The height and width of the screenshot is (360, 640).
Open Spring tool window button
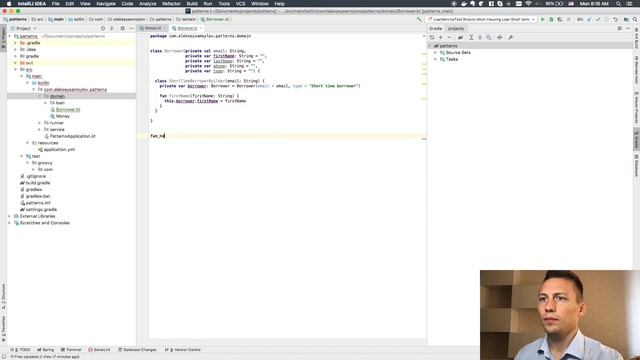pyautogui.click(x=46, y=350)
